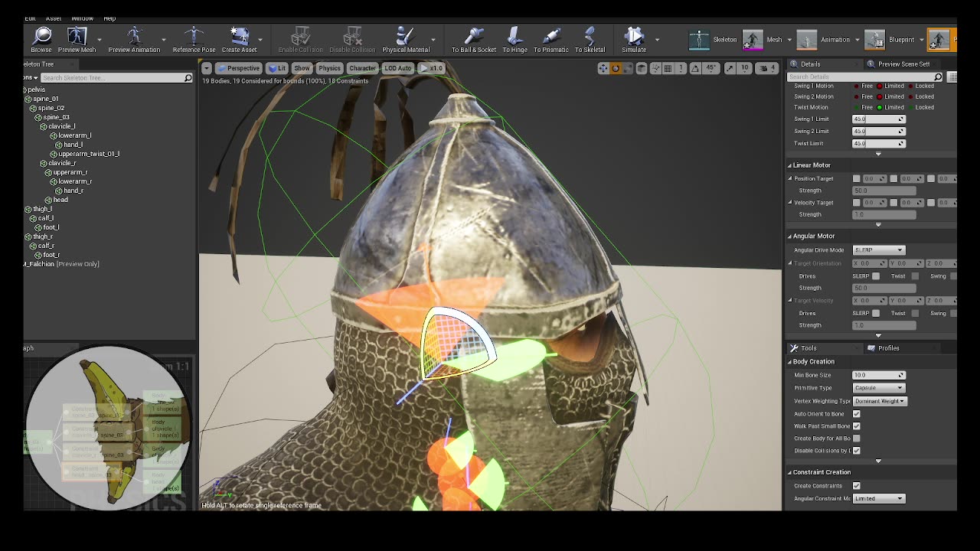This screenshot has height=551, width=980.
Task: Open Angular Drive Mode SLERP dropdown
Action: [878, 250]
